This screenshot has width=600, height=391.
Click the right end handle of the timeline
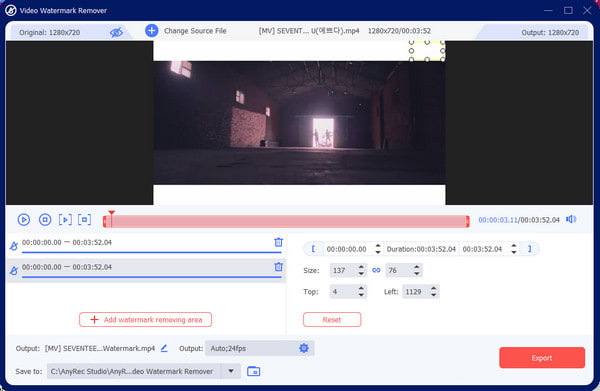(467, 222)
